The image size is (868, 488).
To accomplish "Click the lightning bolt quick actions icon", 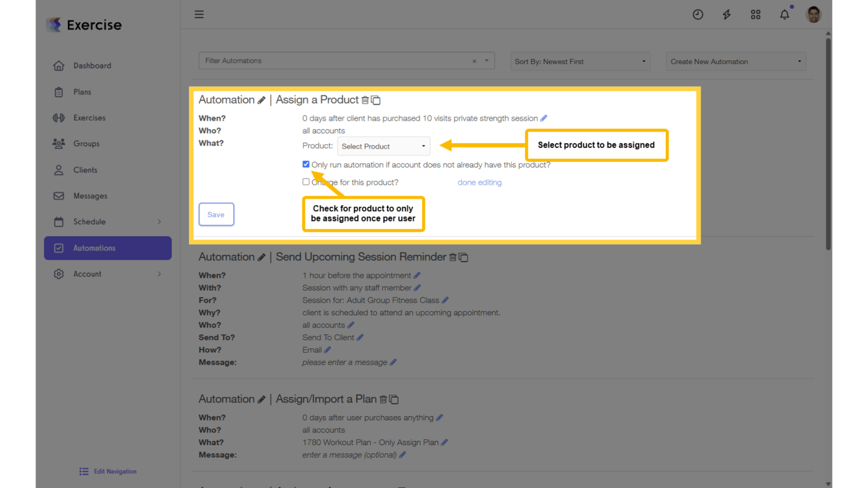I will click(726, 14).
